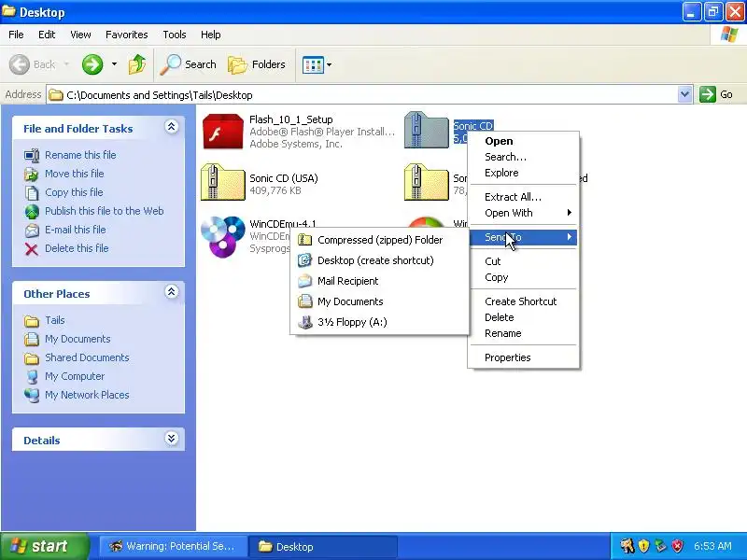The width and height of the screenshot is (747, 560).
Task: Open Shared Documents link in Other Places
Action: tap(87, 357)
